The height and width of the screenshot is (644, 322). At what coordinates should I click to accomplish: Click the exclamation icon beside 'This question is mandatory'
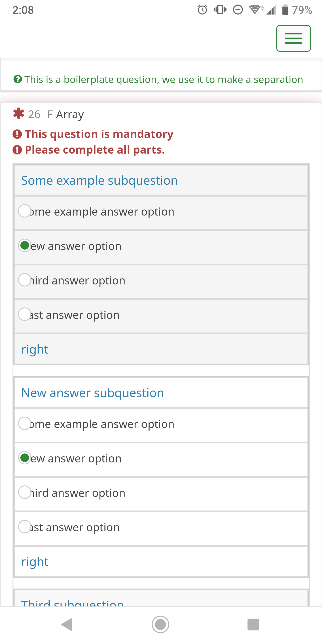tap(17, 134)
